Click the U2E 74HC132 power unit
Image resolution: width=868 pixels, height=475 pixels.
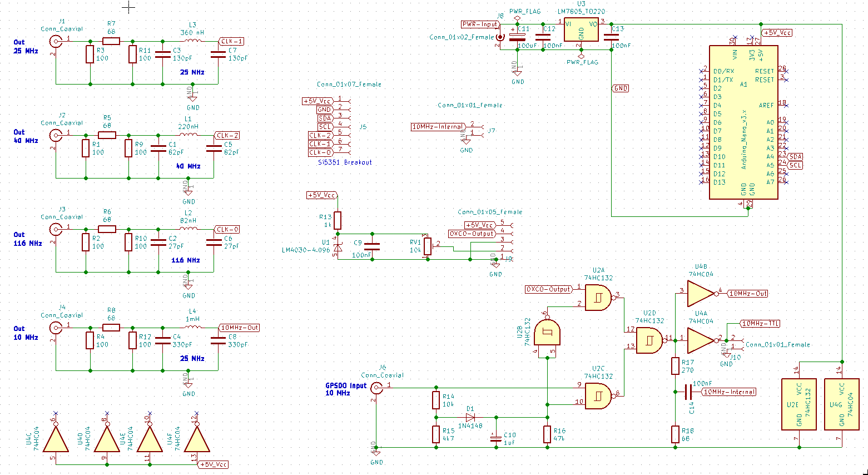click(799, 404)
